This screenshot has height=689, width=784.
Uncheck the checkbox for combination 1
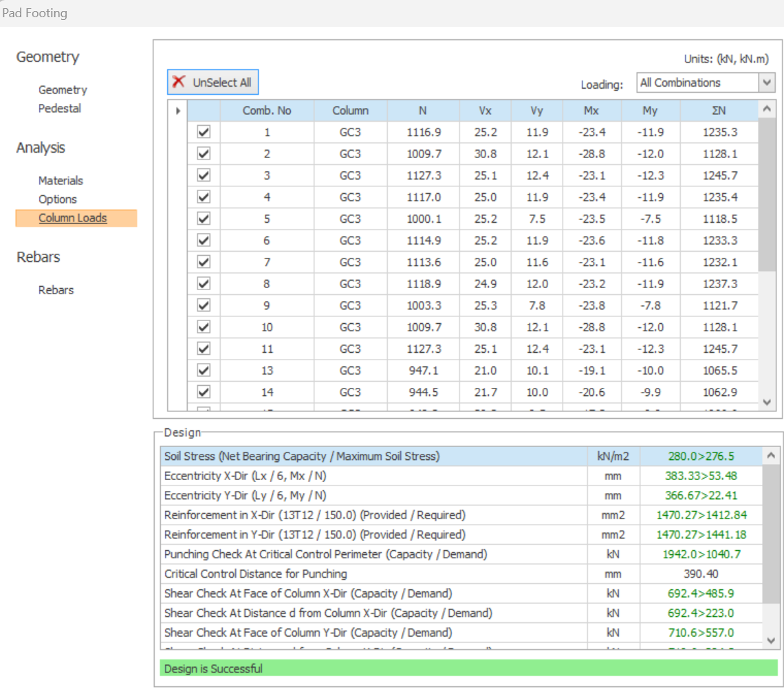click(204, 132)
